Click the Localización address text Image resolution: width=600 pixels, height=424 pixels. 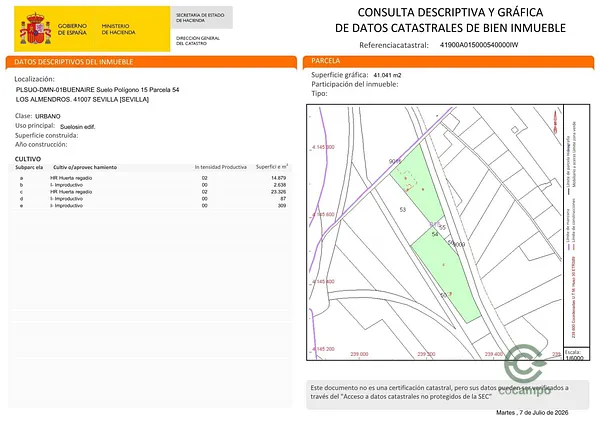point(98,95)
